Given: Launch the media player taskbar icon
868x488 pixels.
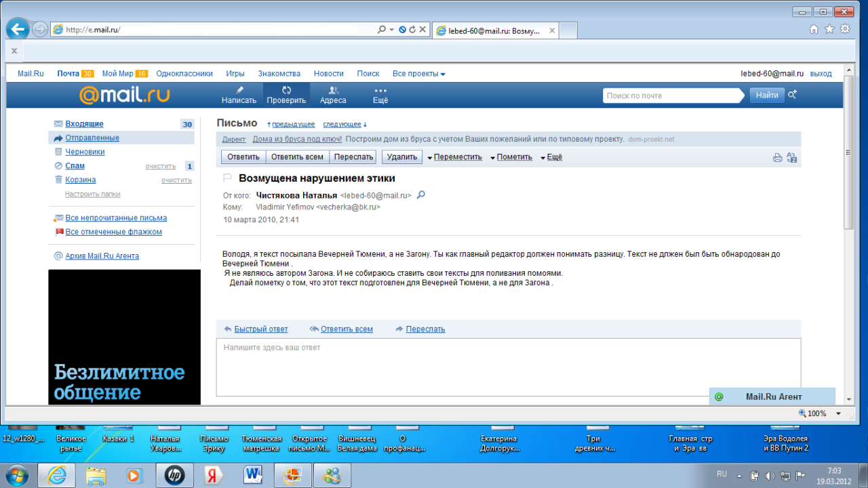Looking at the screenshot, I should [x=134, y=475].
